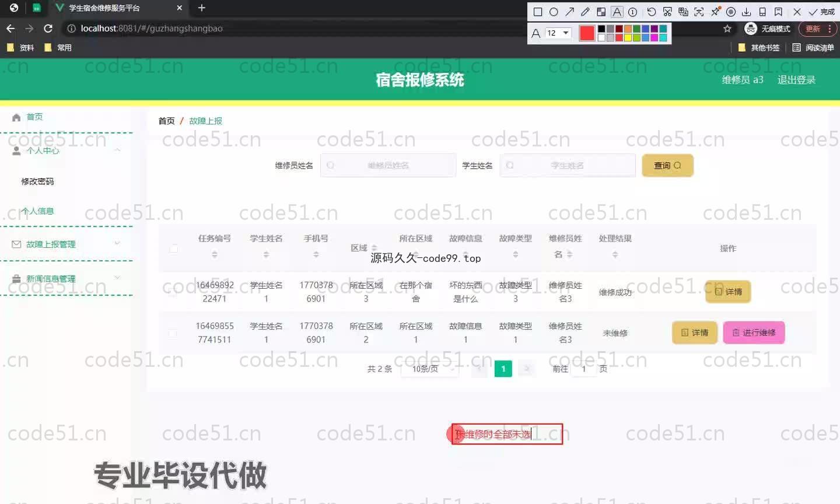Open 首页 in the sidebar
Viewport: 840px width, 504px height.
[34, 117]
